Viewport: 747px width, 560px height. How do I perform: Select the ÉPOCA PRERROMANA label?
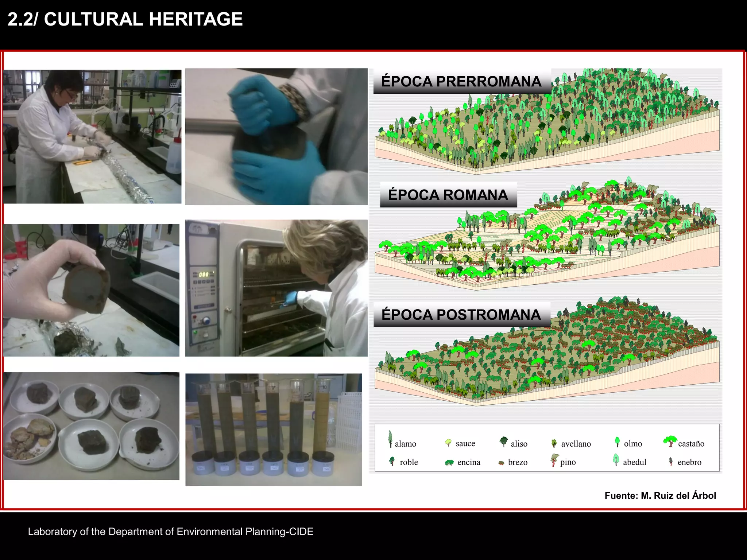coord(461,82)
